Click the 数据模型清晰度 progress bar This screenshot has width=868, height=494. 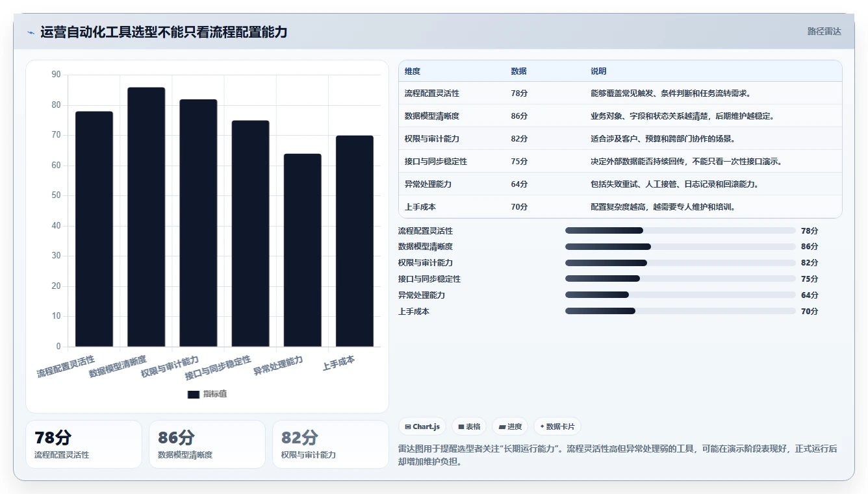(680, 247)
